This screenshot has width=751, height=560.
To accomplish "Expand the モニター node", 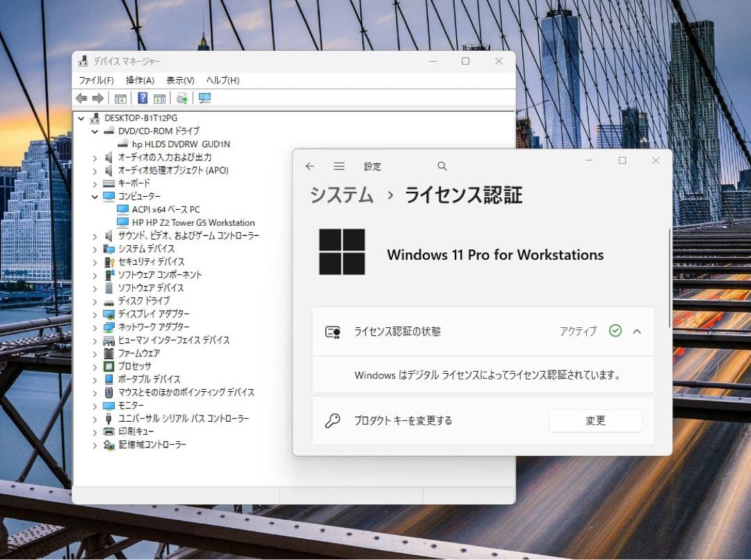I will click(95, 406).
